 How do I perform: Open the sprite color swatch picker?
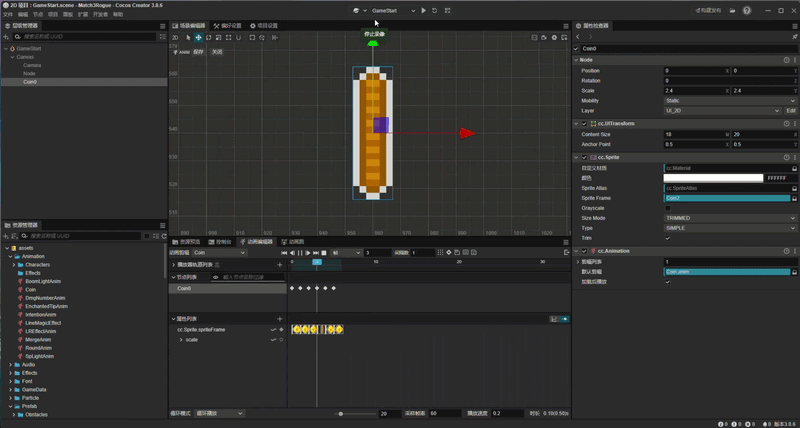tap(713, 178)
